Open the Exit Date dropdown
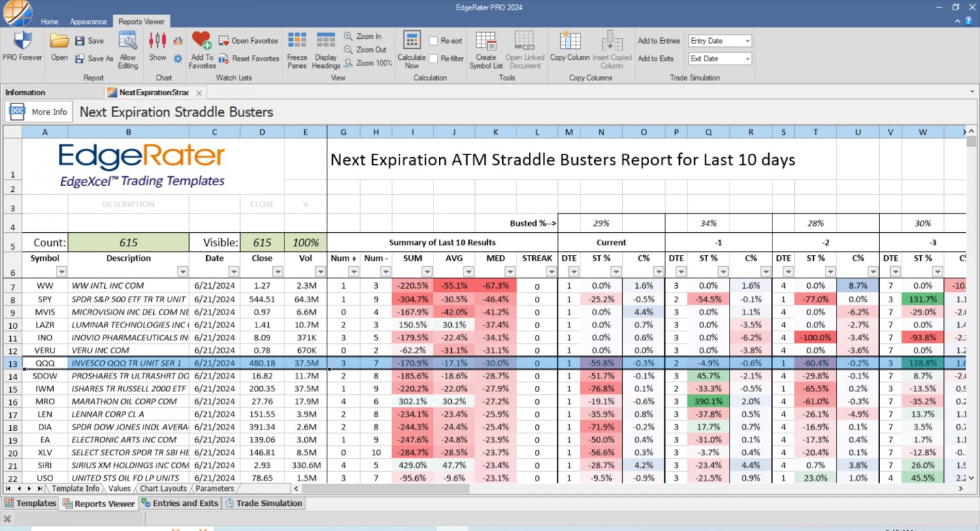980x531 pixels. 747,59
